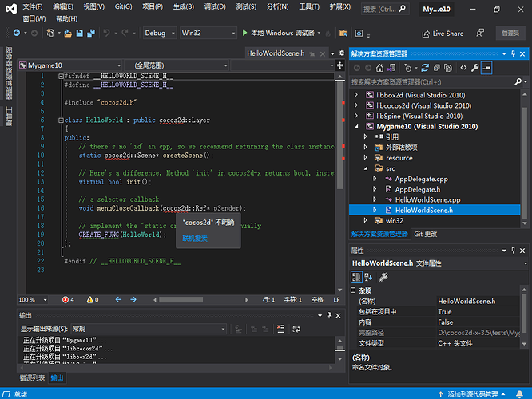
Task: Expand the libcocos2d project node
Action: 357,105
